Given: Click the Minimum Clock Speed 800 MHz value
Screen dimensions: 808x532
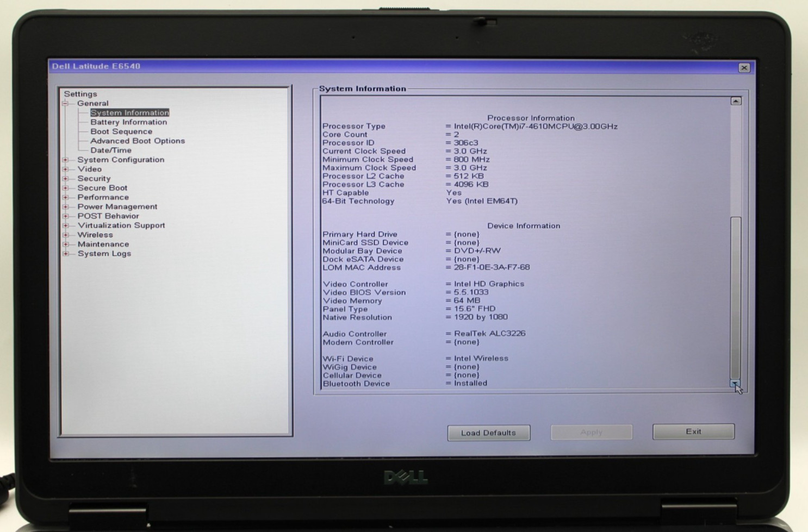Looking at the screenshot, I should click(471, 160).
